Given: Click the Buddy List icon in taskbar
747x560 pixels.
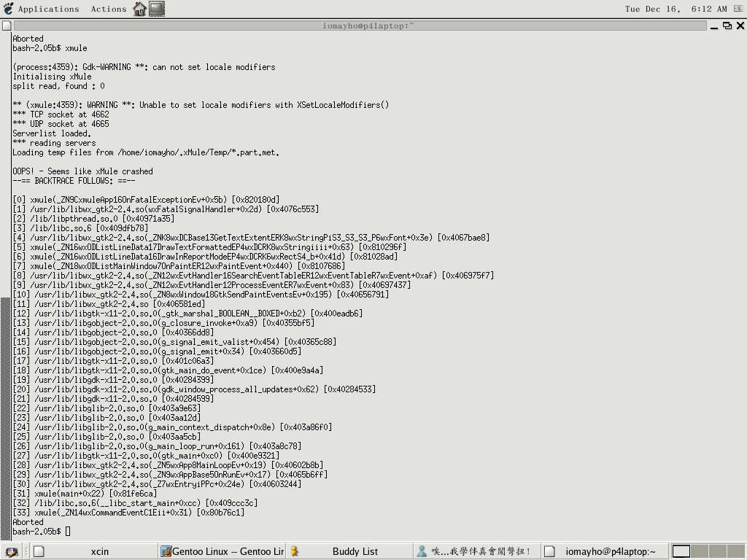Looking at the screenshot, I should 295,551.
